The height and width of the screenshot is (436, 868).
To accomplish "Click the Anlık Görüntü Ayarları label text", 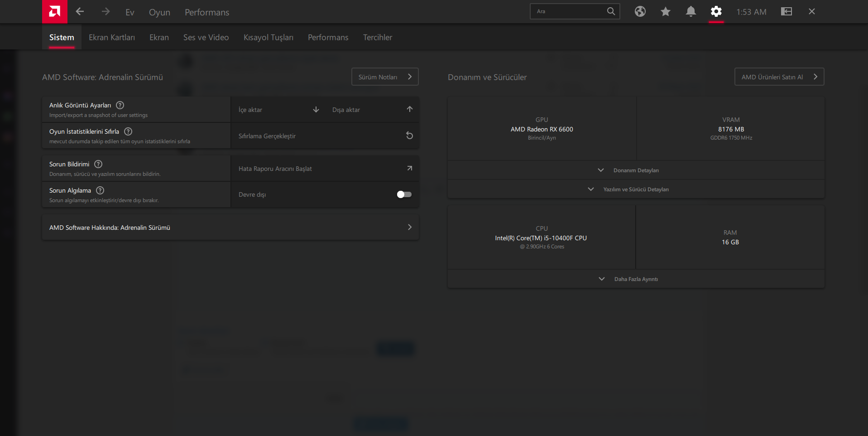I will pos(80,105).
